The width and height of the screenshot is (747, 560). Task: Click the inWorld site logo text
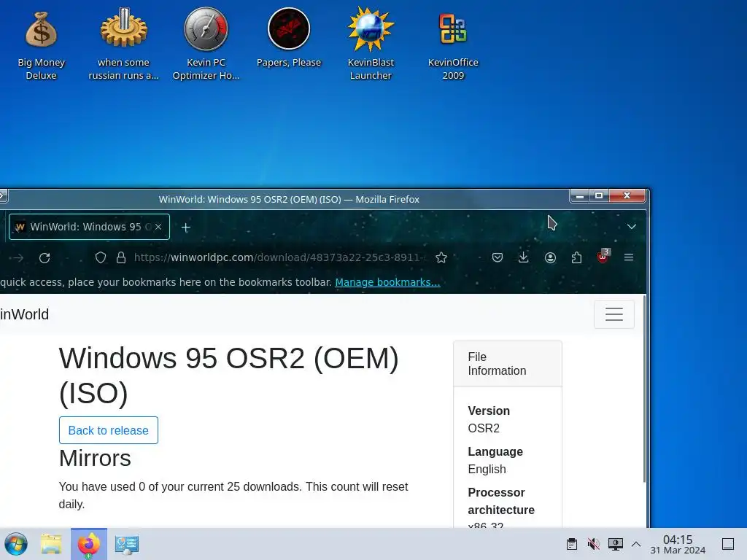[x=24, y=314]
